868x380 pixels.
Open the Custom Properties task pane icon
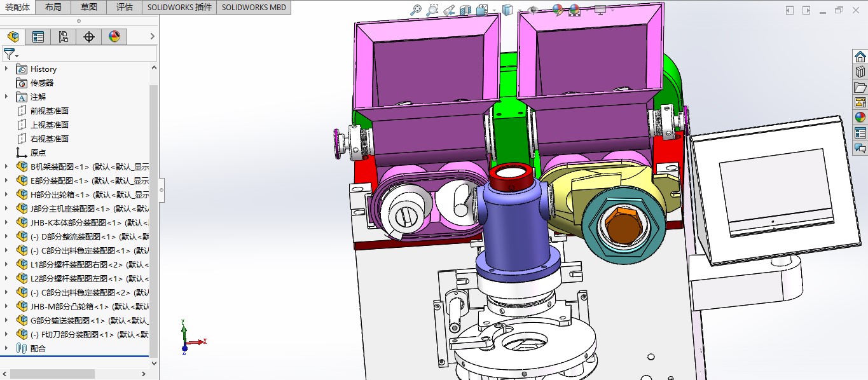860,133
